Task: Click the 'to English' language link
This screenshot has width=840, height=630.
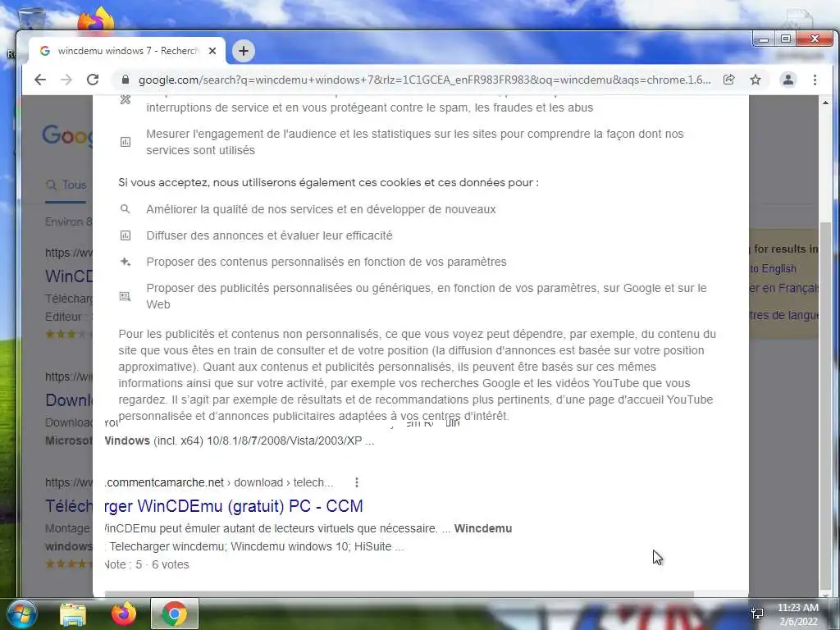Action: (x=773, y=269)
